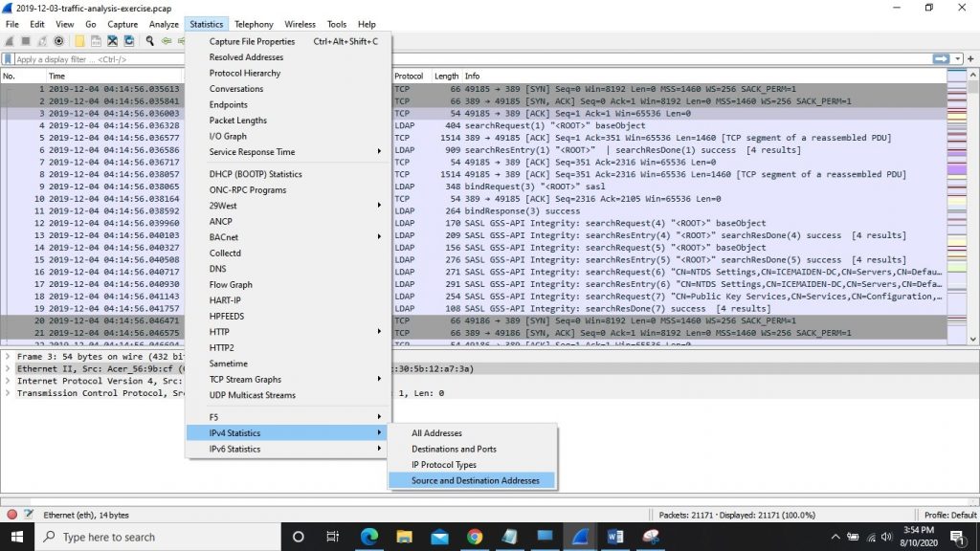Viewport: 980px width, 551px height.
Task: Click the find packet magnifier icon
Action: click(x=150, y=41)
